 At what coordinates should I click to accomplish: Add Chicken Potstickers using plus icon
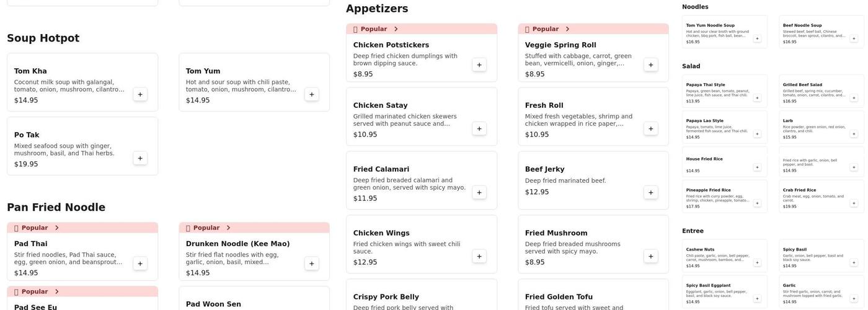pos(479,64)
